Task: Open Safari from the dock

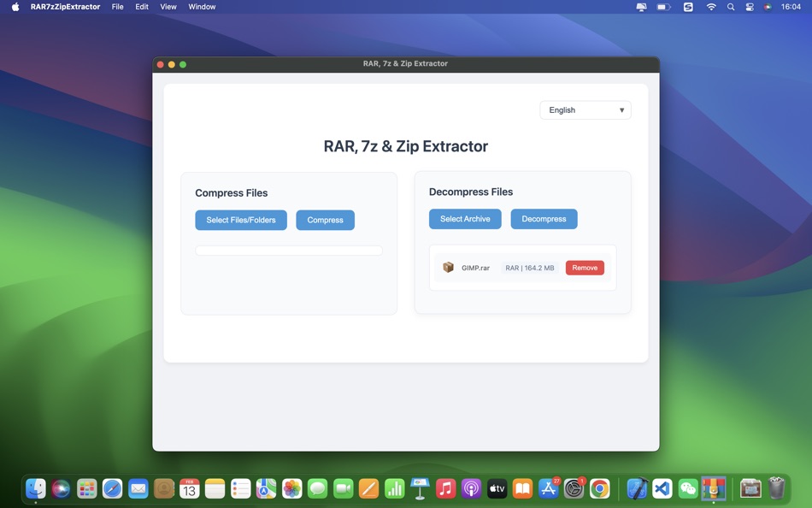Action: point(112,488)
